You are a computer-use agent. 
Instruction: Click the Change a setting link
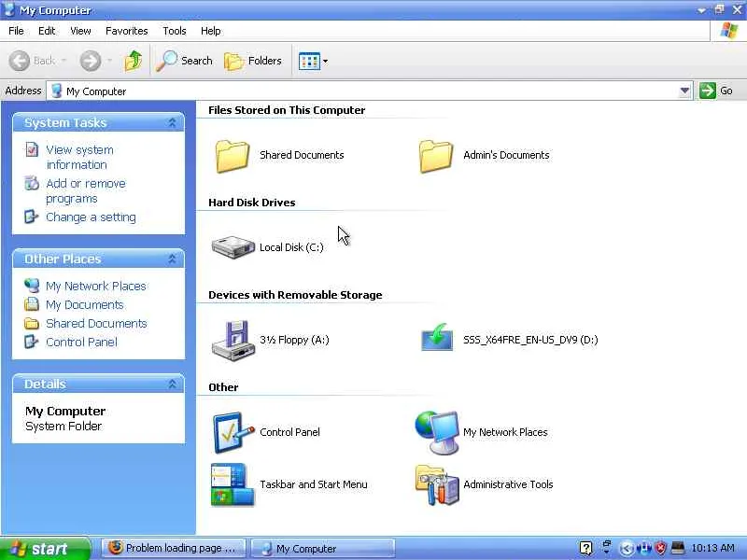pos(91,217)
